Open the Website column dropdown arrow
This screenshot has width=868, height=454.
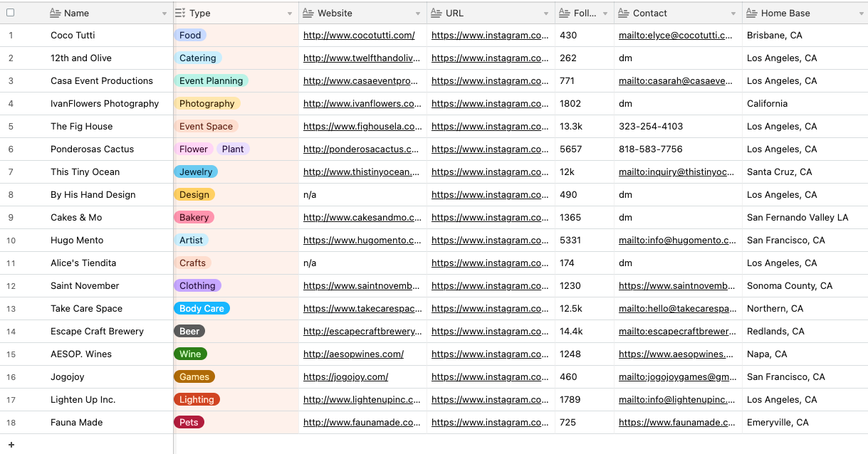(418, 14)
